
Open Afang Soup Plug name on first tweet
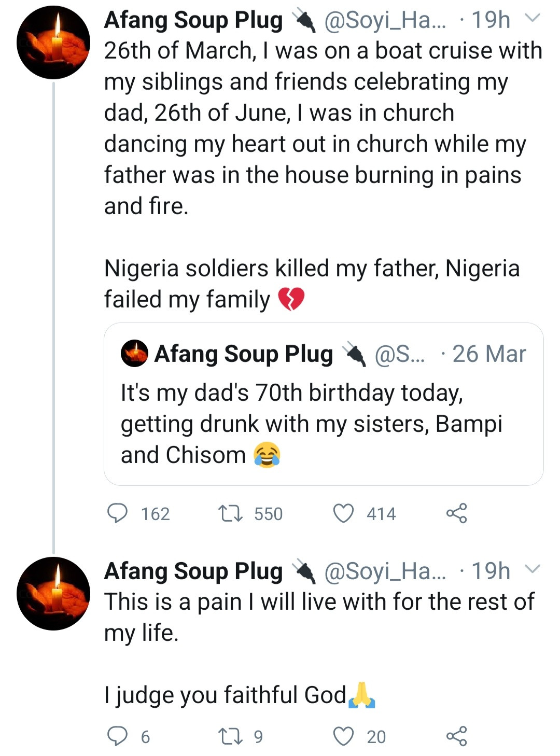click(x=193, y=20)
